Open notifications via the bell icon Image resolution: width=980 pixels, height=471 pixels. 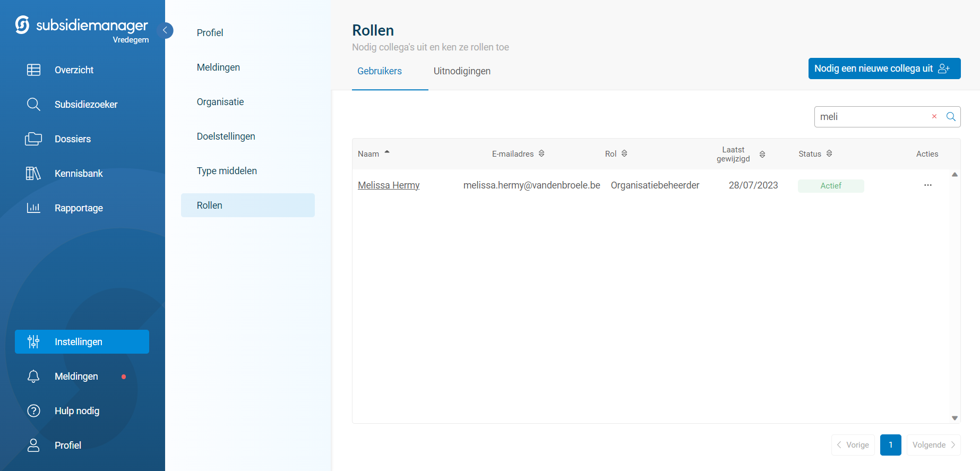33,376
